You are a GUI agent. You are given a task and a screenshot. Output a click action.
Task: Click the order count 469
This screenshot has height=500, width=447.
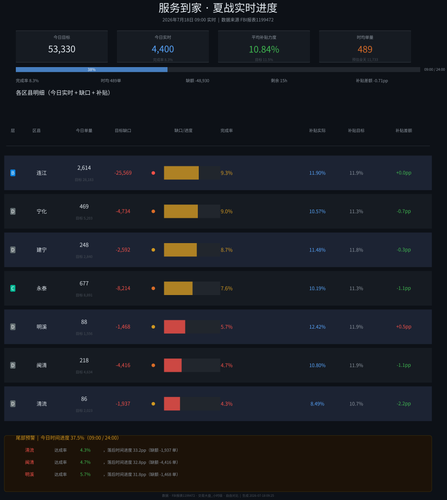pos(84,206)
